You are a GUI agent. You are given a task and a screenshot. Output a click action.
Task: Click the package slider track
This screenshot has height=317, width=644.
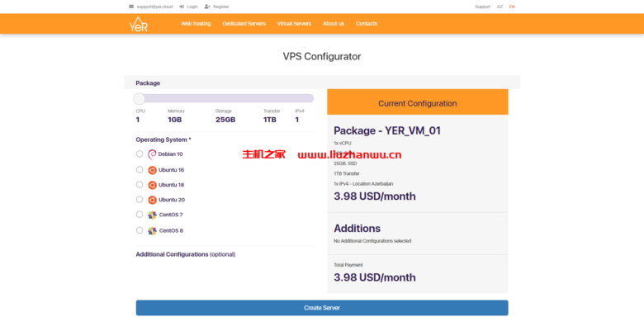pos(224,98)
